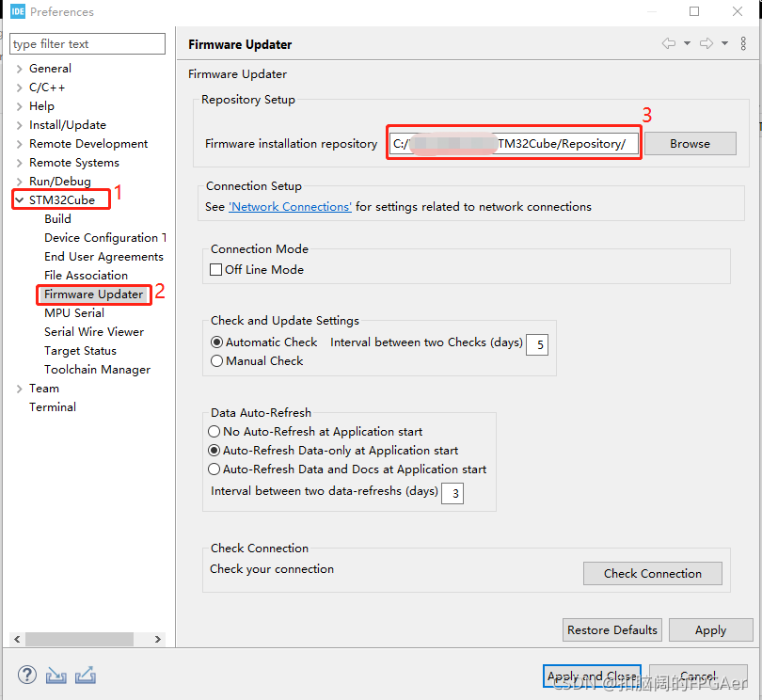Screen dimensions: 762x700
Task: Open Serial Wire Viewer page
Action: 94,332
